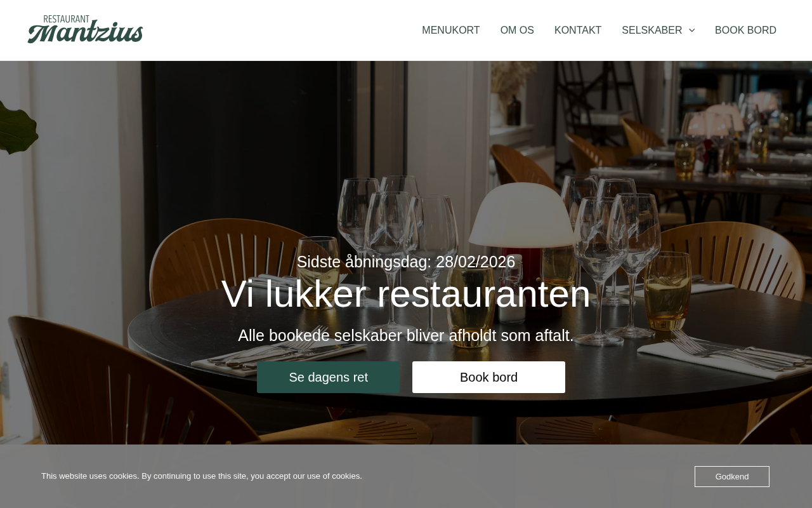Accept cookies with the Godkend button
Viewport: 812px width, 508px height.
pos(732,476)
